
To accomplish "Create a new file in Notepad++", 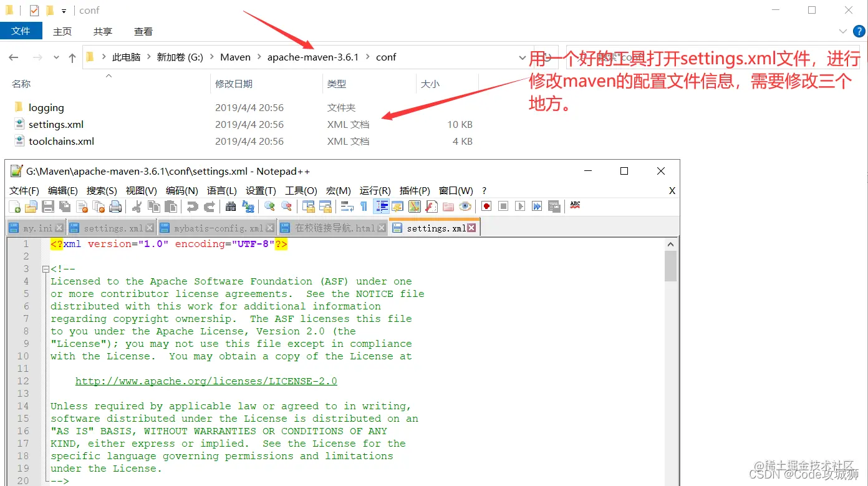I will (x=15, y=206).
